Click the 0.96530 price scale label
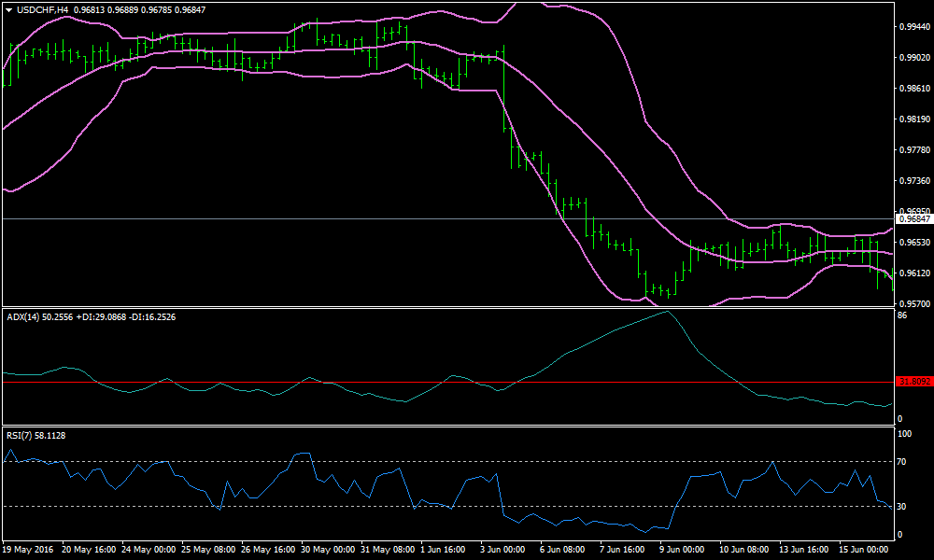Image resolution: width=934 pixels, height=560 pixels. [913, 243]
